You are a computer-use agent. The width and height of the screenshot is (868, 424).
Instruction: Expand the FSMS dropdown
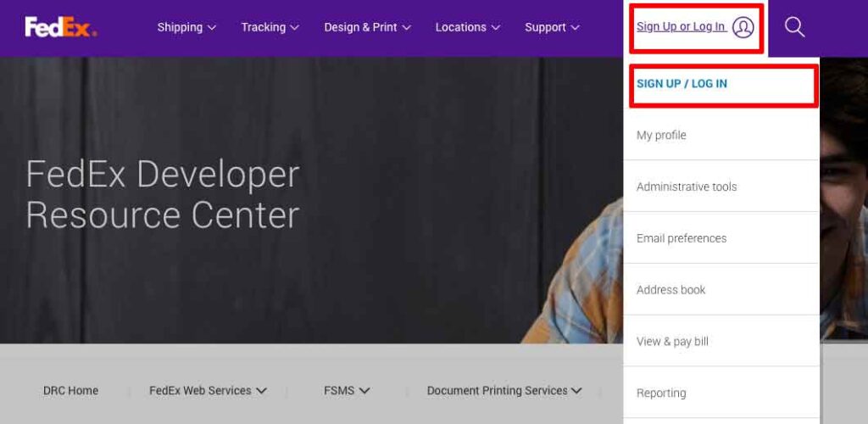pyautogui.click(x=347, y=391)
